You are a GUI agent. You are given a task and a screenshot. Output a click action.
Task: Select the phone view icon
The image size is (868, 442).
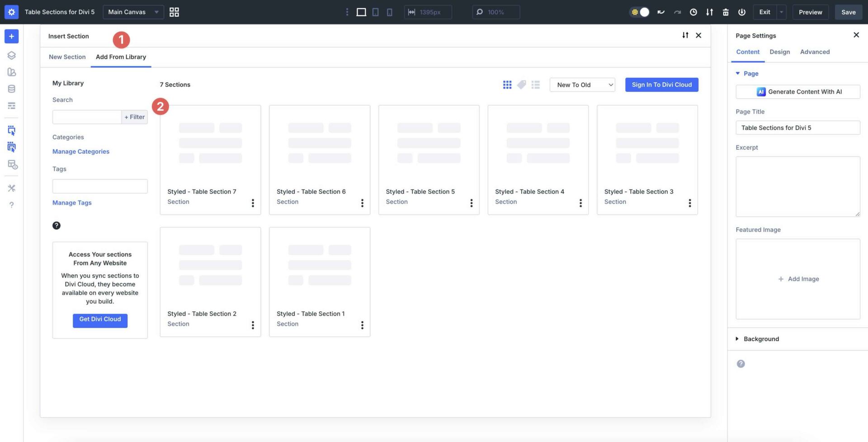coord(389,12)
